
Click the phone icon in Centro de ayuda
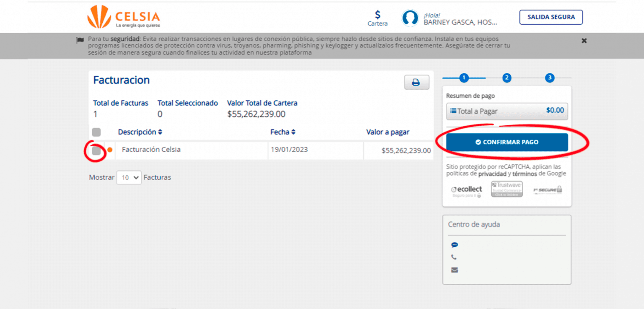tap(454, 257)
